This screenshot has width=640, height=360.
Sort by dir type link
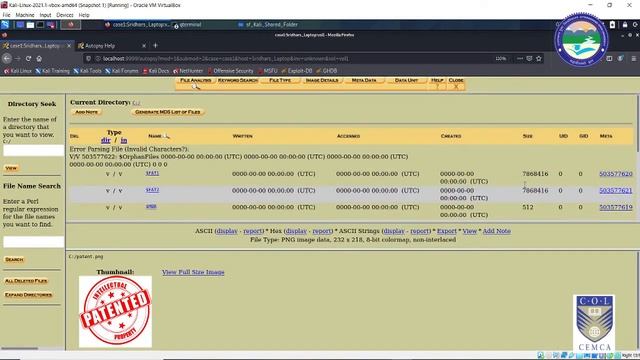click(106, 140)
